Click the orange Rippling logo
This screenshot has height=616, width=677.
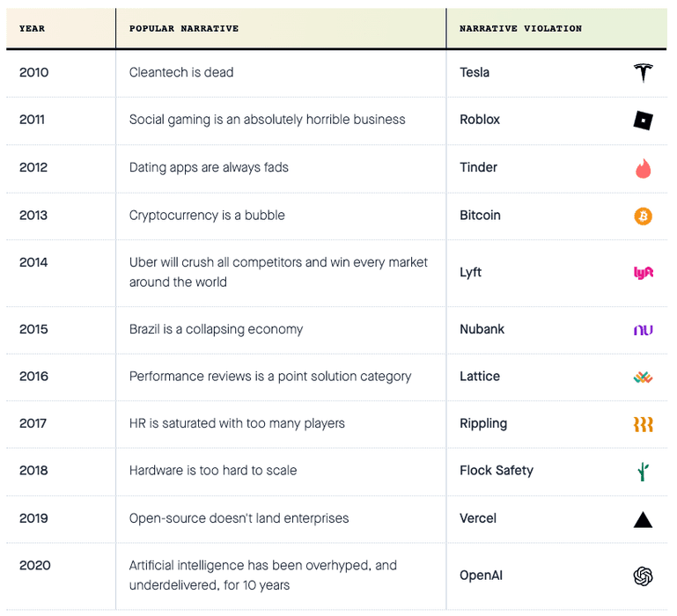pos(644,424)
